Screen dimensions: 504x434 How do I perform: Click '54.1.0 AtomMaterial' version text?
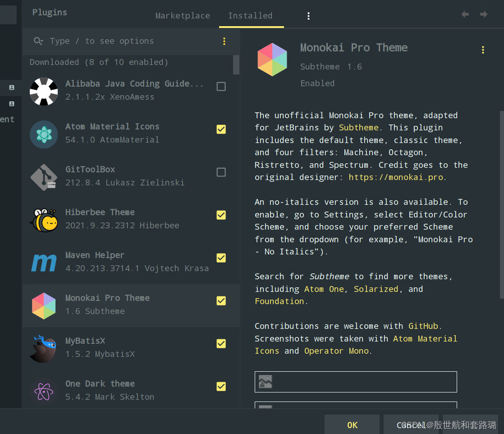click(x=112, y=140)
